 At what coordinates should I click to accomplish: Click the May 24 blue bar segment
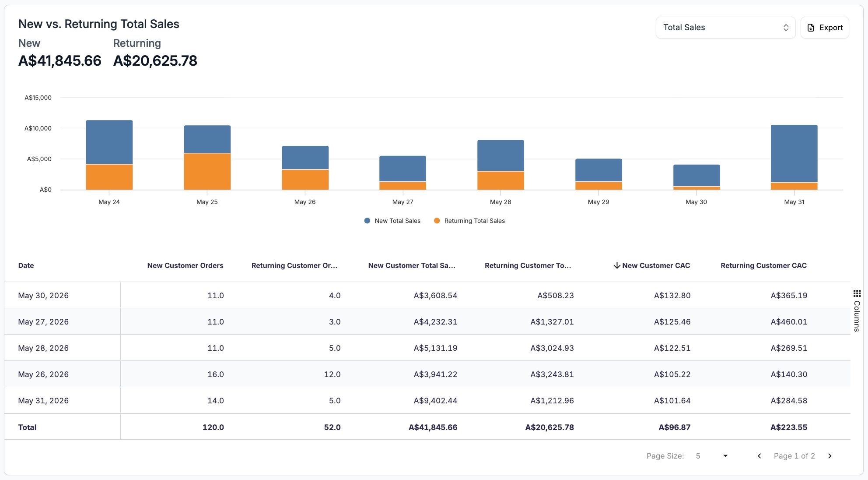[x=109, y=142]
